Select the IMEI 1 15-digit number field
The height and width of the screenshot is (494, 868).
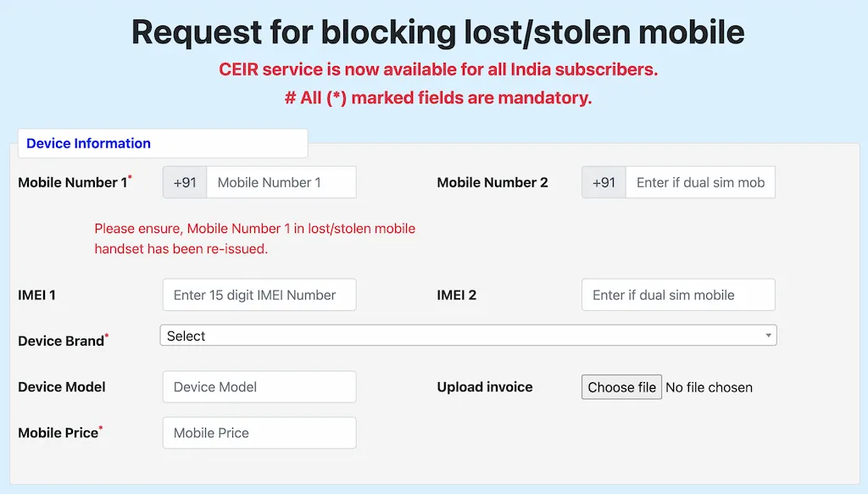click(x=259, y=295)
